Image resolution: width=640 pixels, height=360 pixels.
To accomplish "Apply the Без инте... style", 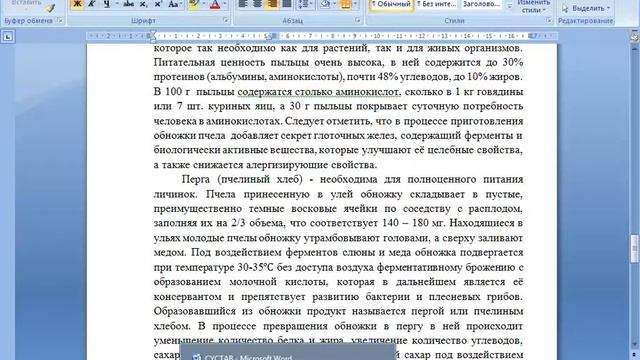I will pyautogui.click(x=436, y=5).
